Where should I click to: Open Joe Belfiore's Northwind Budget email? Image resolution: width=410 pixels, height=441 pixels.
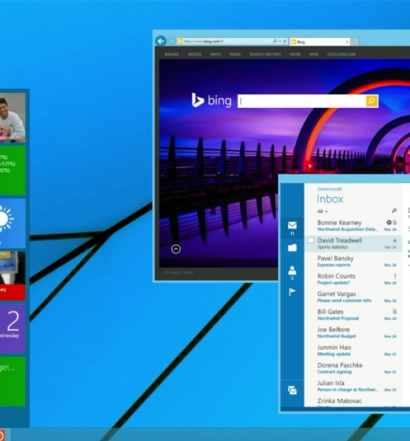(x=354, y=332)
